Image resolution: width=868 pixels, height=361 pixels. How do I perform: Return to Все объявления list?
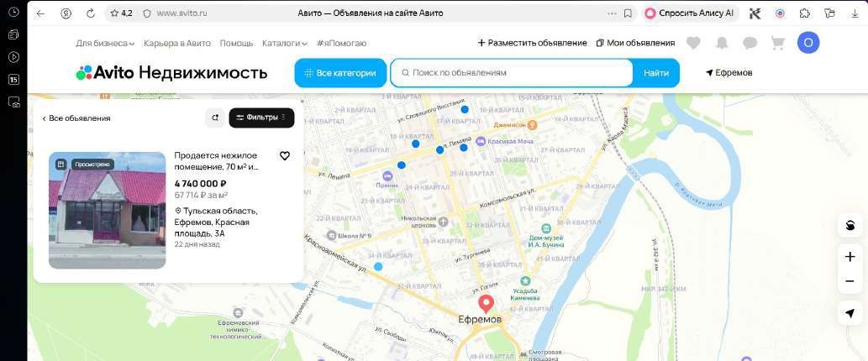[76, 118]
